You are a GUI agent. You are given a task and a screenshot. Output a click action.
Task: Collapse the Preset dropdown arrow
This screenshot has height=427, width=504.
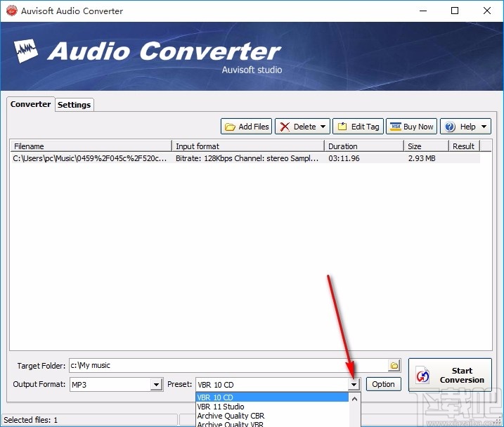point(354,385)
